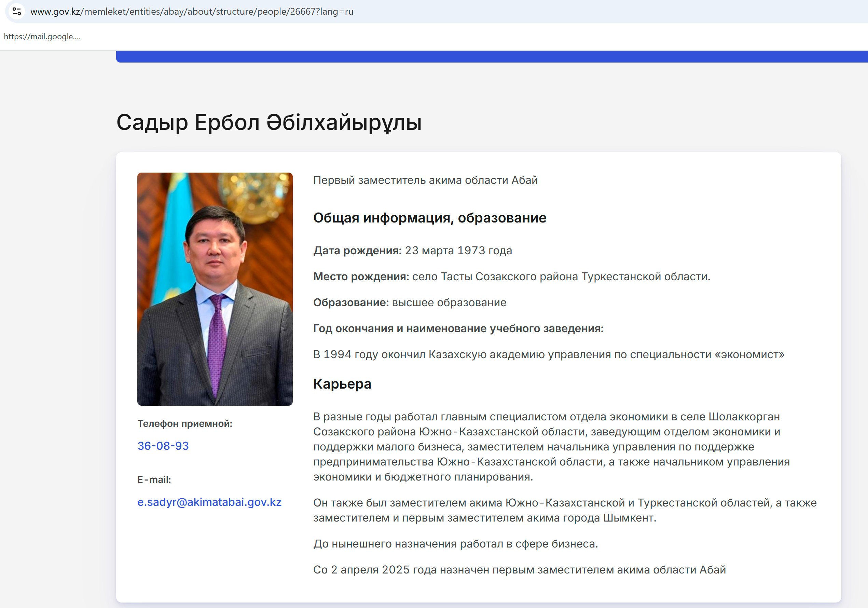Select text Первый заместитель акима области Абай
The image size is (868, 608).
point(425,180)
